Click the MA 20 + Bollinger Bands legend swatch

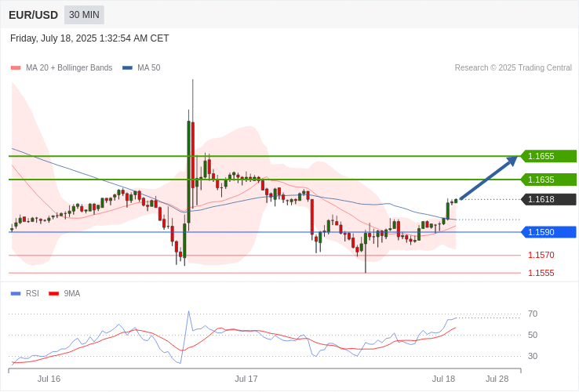point(16,68)
